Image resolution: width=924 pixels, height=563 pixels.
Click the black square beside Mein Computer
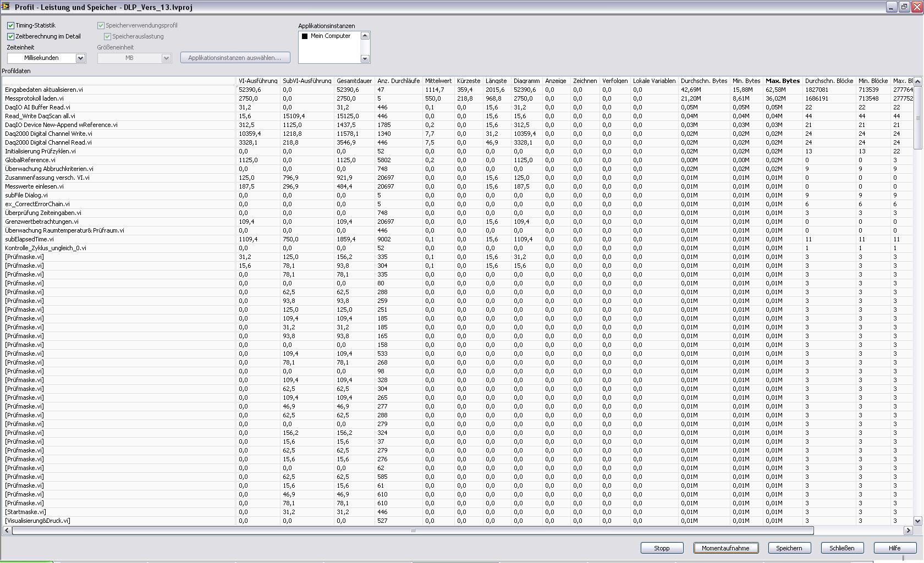[x=305, y=36]
